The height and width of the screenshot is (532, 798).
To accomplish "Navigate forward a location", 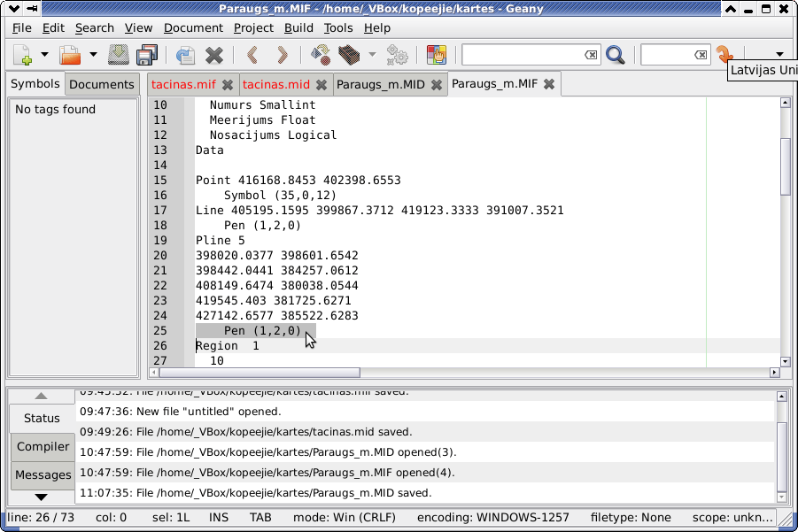I will pos(282,54).
